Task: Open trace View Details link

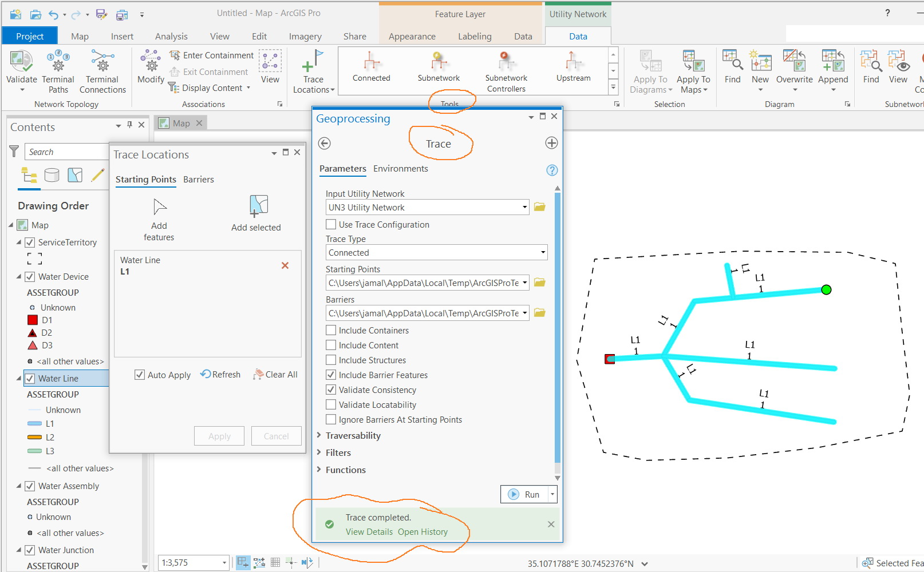Action: tap(369, 531)
